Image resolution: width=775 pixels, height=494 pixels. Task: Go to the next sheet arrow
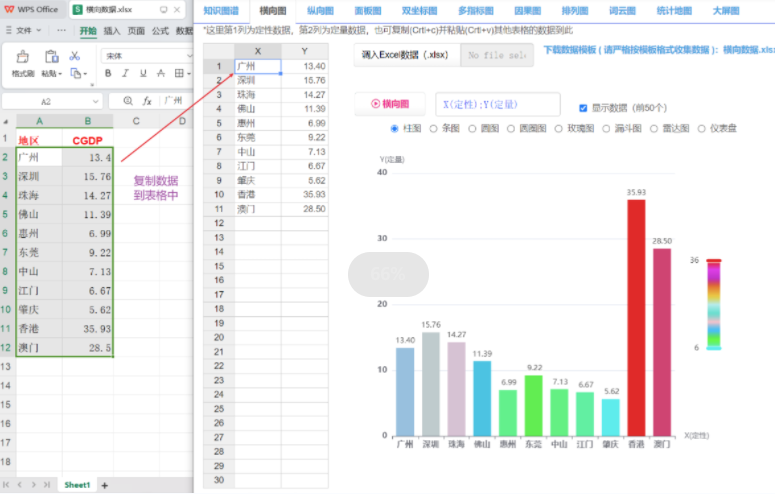[34, 485]
